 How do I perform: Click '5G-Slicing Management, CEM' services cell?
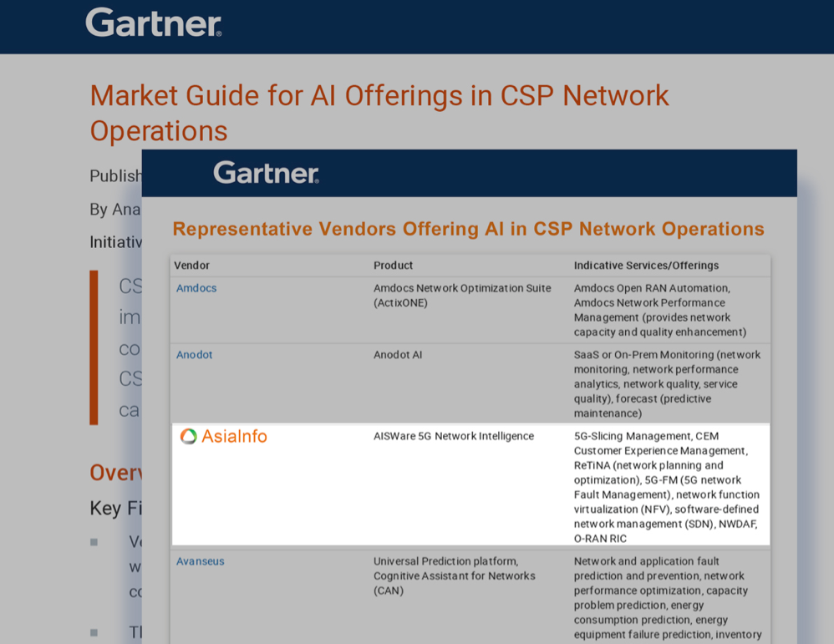[667, 487]
